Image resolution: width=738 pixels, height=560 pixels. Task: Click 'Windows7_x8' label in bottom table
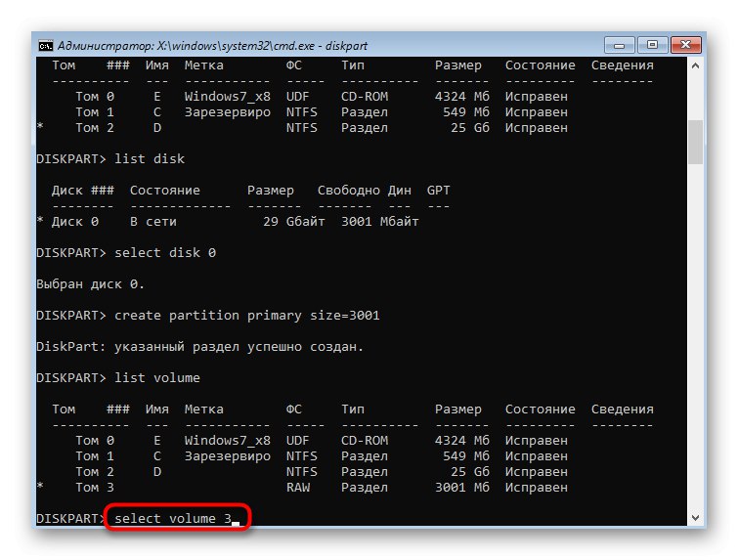[x=228, y=441]
